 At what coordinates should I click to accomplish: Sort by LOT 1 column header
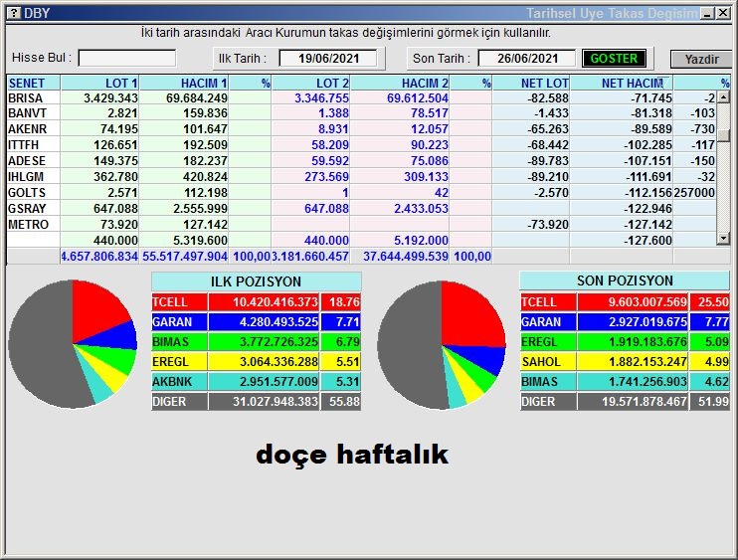coord(99,83)
